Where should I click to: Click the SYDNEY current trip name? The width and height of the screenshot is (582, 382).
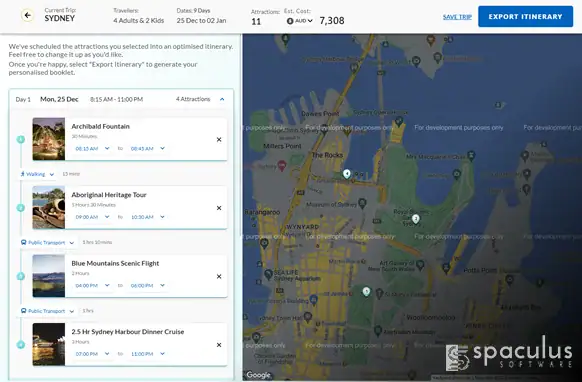point(60,18)
